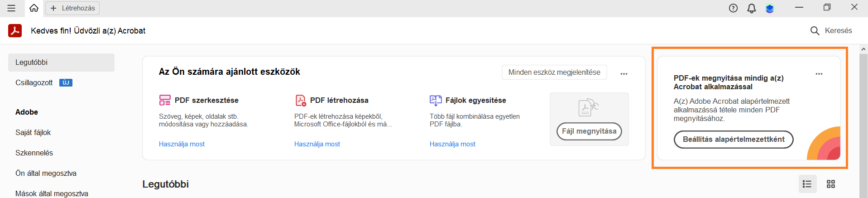Click Minden eszköz megjelenítése button
The height and width of the screenshot is (198, 868).
tap(554, 72)
